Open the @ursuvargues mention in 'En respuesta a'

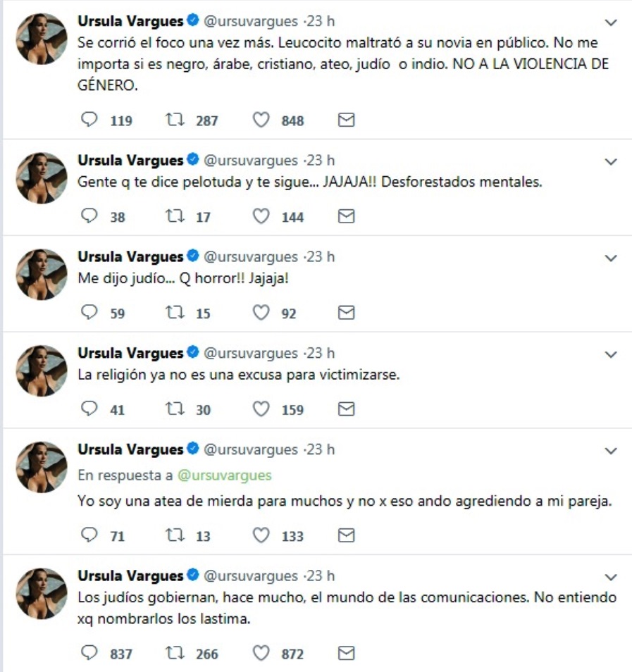tap(224, 475)
